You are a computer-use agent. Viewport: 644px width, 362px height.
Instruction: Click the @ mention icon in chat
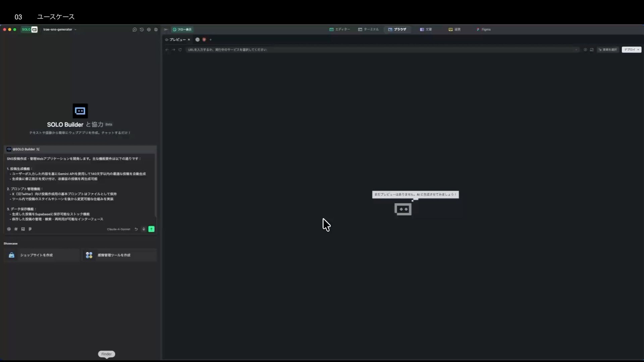(9, 229)
